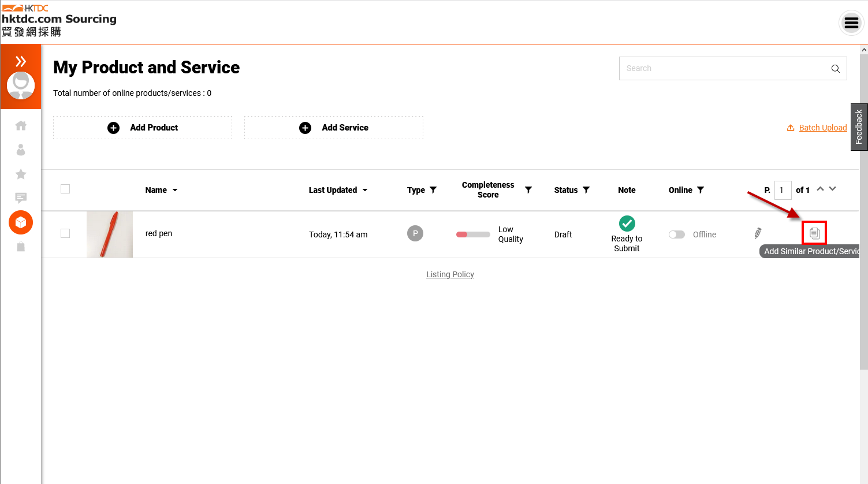Expand the sidebar with double chevron
868x484 pixels.
[21, 61]
